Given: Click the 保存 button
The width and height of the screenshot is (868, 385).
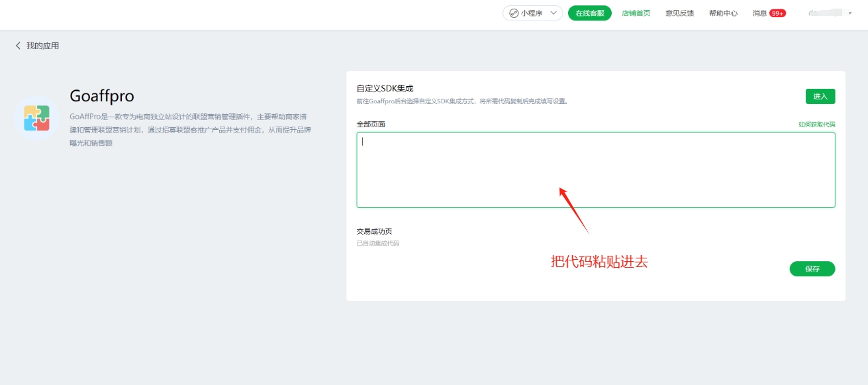Looking at the screenshot, I should (812, 269).
